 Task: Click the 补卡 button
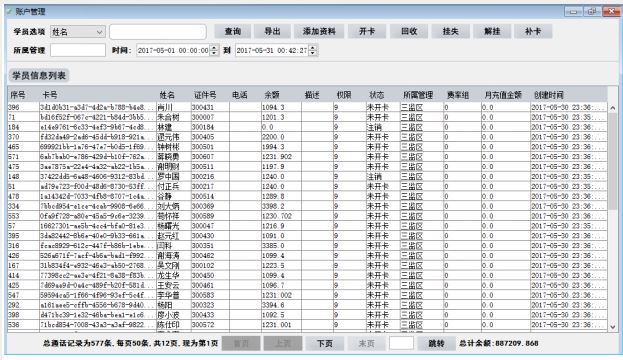click(533, 31)
